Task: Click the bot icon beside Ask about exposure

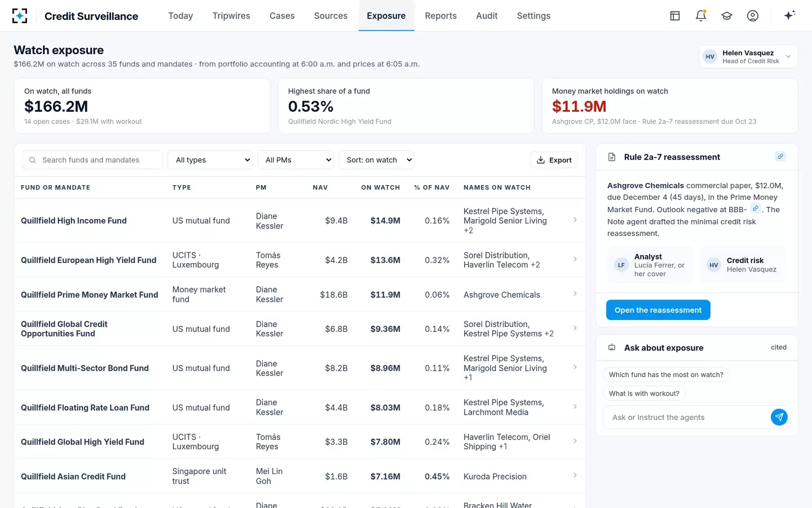Action: (612, 348)
